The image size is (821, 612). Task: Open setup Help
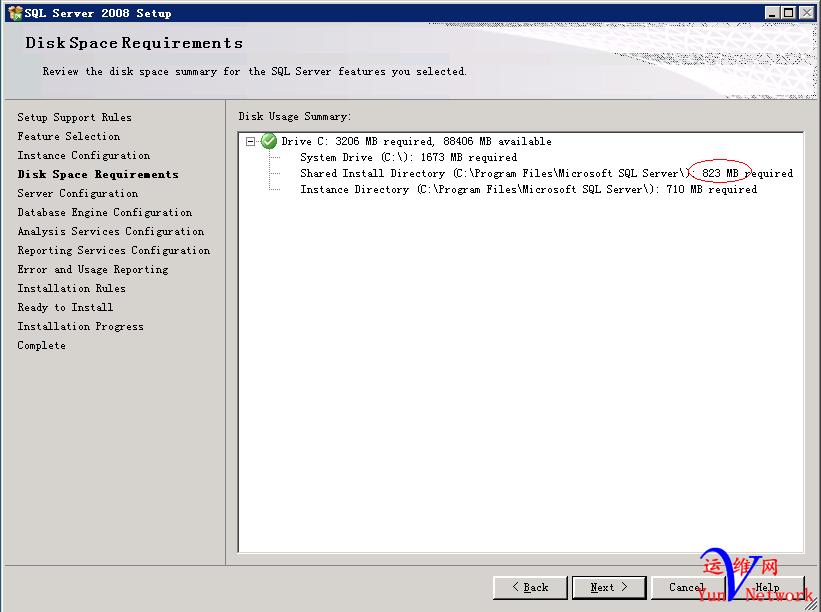pos(767,587)
